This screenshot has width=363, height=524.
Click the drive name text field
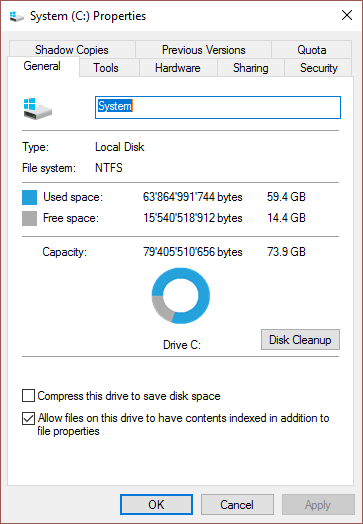[218, 107]
